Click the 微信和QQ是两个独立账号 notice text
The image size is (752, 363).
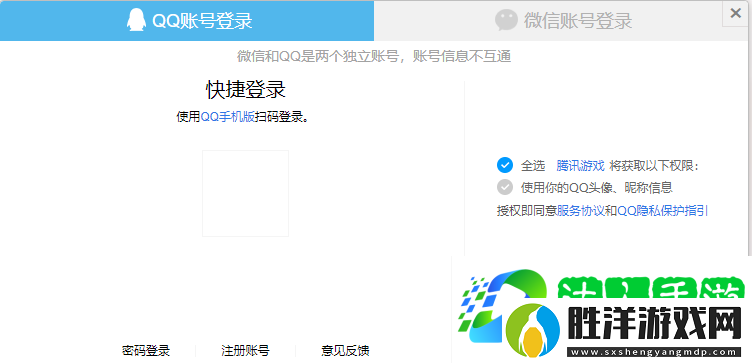click(374, 57)
